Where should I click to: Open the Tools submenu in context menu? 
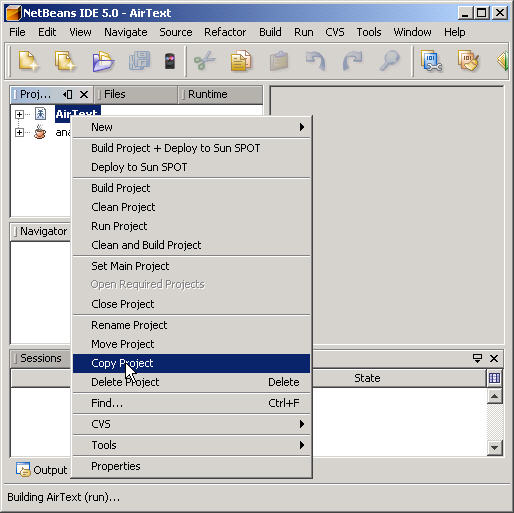coord(192,445)
